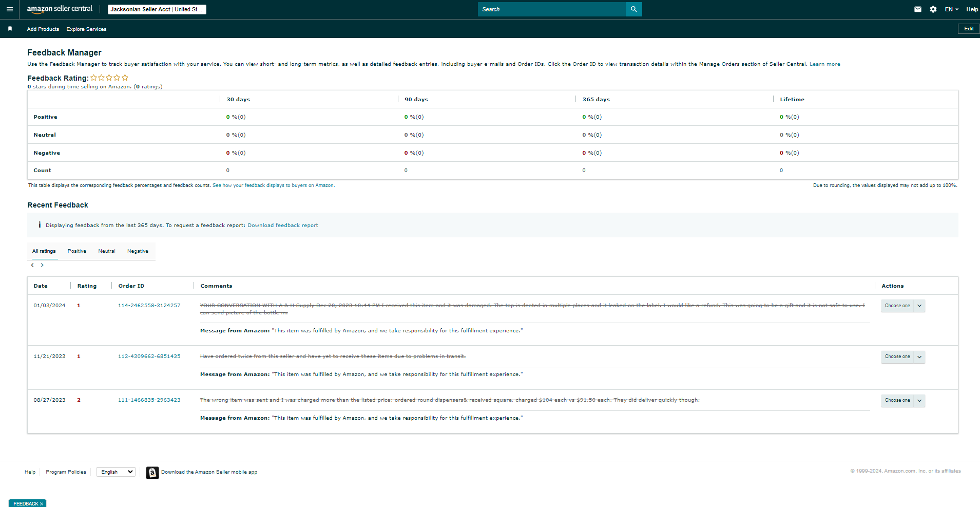The width and height of the screenshot is (980, 507).
Task: Click the info icon in Recent Feedback
Action: click(40, 225)
